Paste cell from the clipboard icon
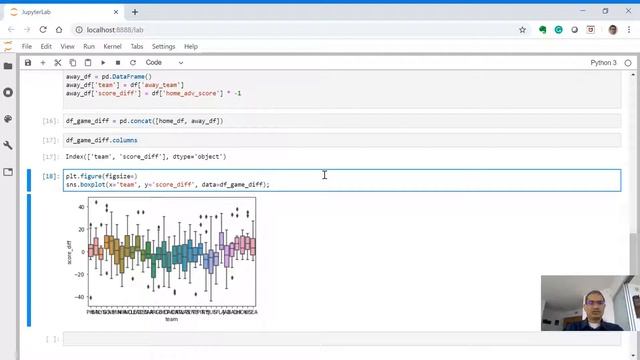The width and height of the screenshot is (640, 360). 88,63
